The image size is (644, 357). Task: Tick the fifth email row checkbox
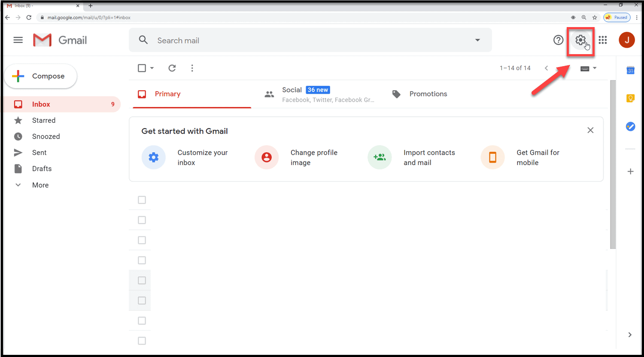coord(142,281)
